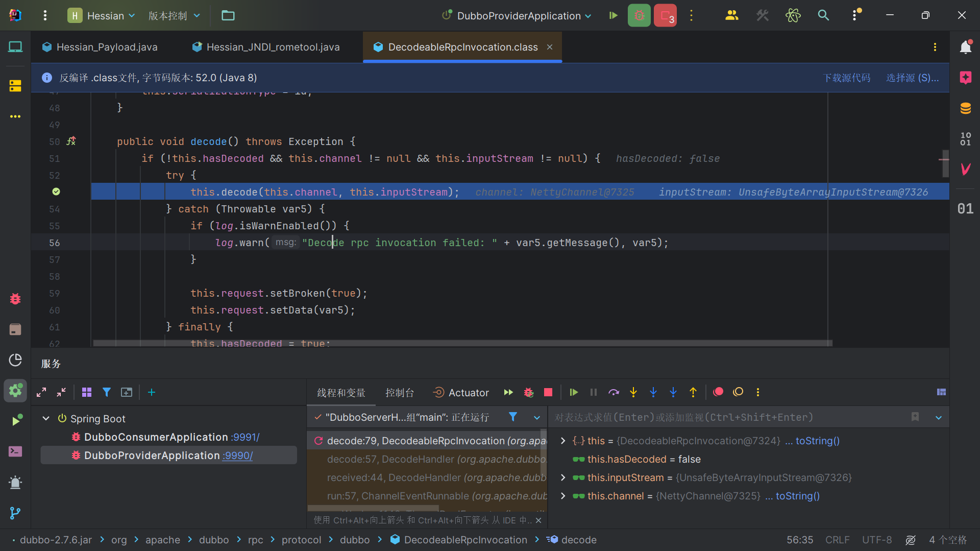Expand the 'this' variable node
Image resolution: width=980 pixels, height=551 pixels.
click(563, 441)
